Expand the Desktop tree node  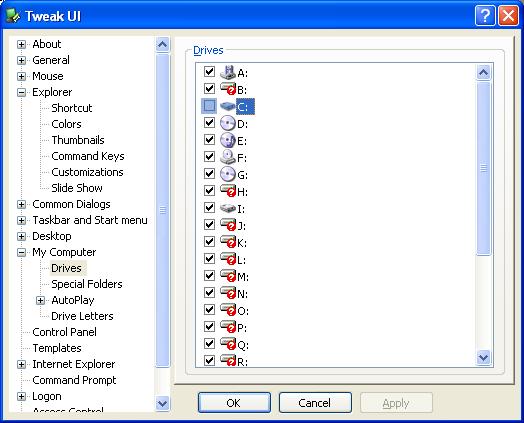coord(21,237)
